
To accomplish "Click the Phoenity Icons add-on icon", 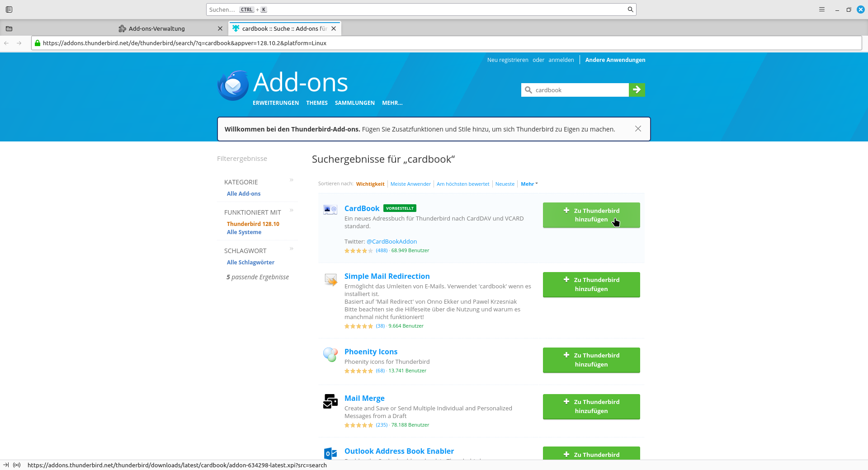I will point(330,355).
